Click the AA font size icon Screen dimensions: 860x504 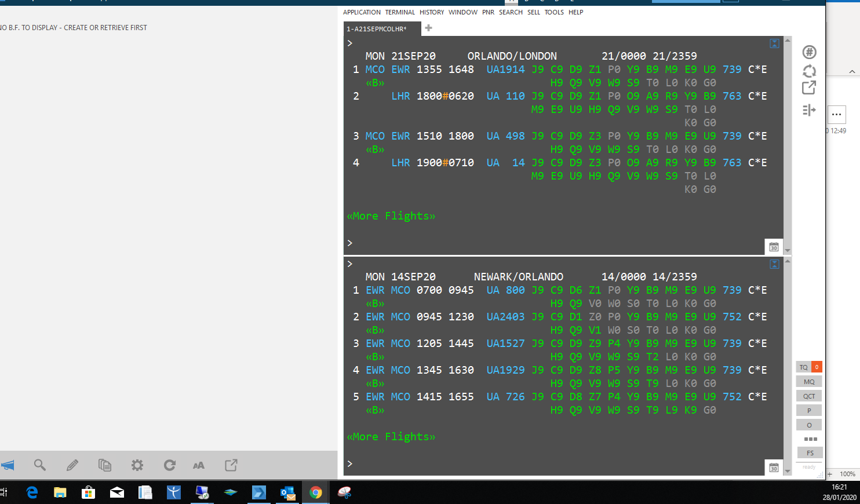pos(198,465)
